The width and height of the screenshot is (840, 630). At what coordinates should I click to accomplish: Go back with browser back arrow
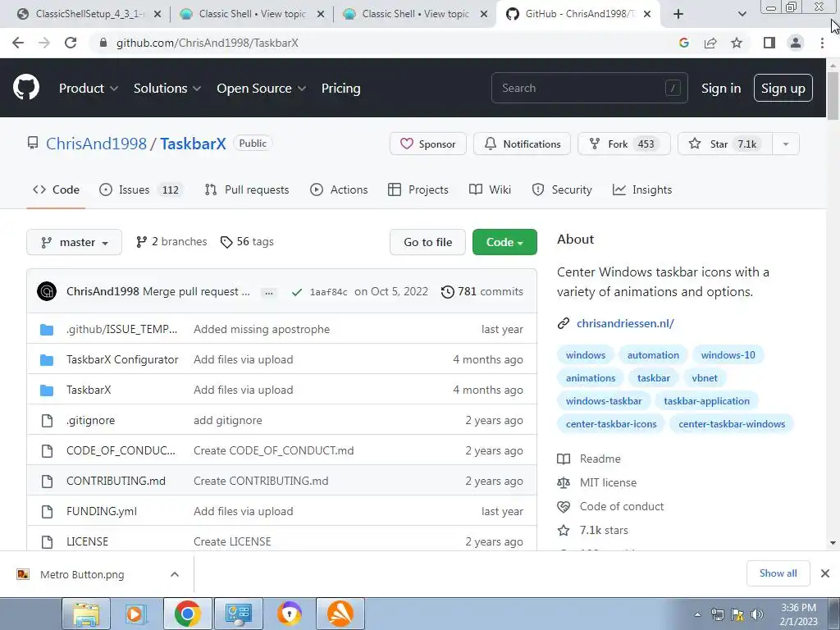point(18,43)
